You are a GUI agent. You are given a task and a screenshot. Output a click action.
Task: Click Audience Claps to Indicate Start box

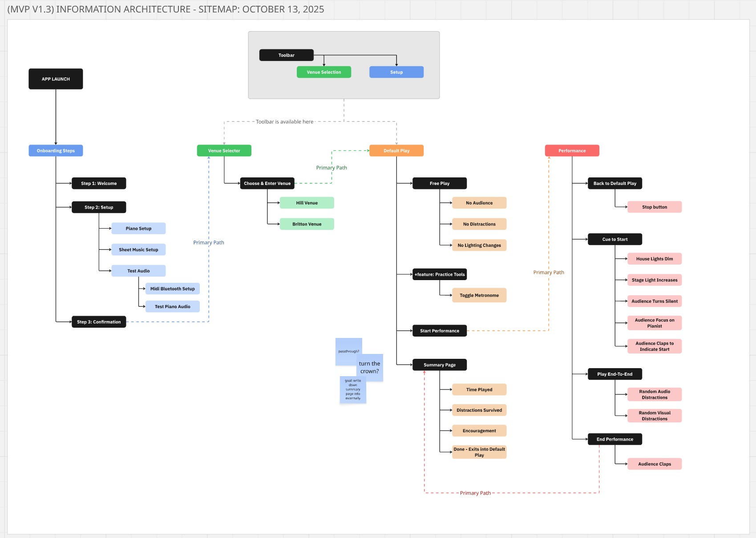655,346
